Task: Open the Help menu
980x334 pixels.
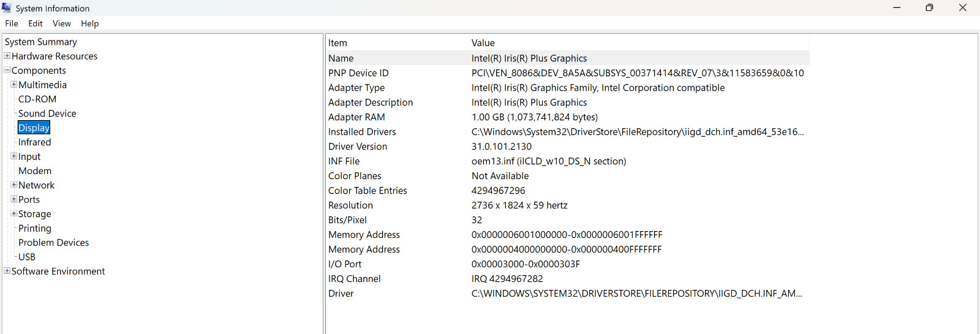Action: point(90,23)
